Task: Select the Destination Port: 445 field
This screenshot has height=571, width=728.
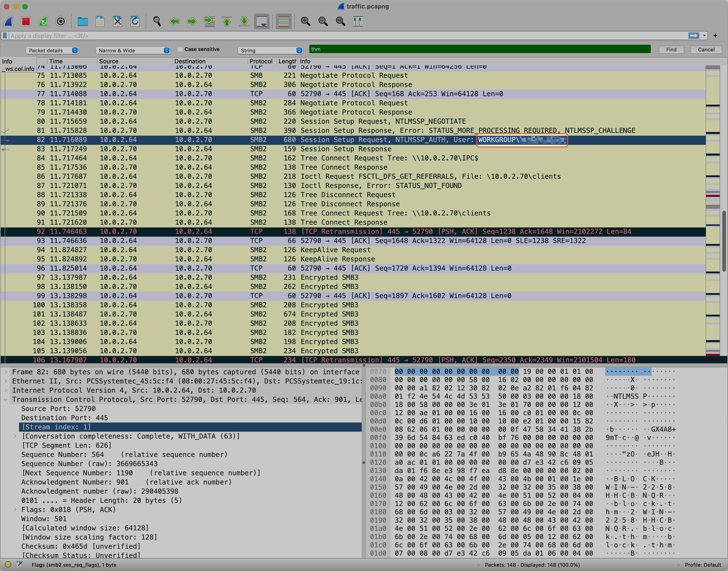Action: (64, 418)
